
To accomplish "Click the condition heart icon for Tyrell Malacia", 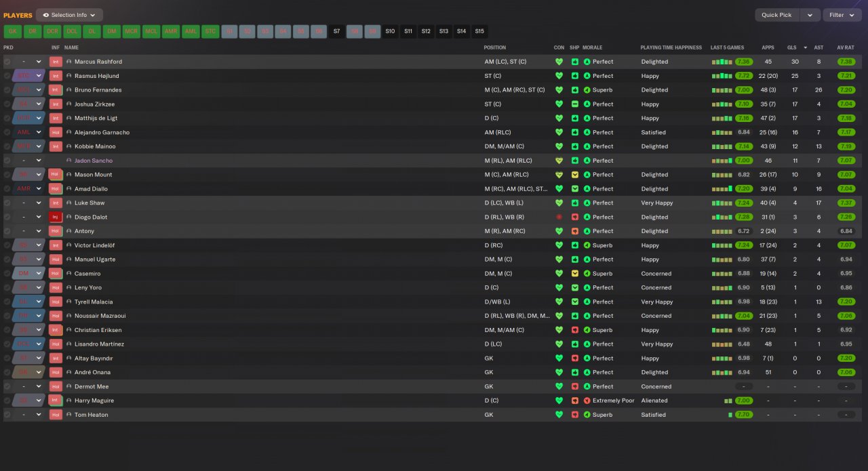I will click(x=559, y=302).
